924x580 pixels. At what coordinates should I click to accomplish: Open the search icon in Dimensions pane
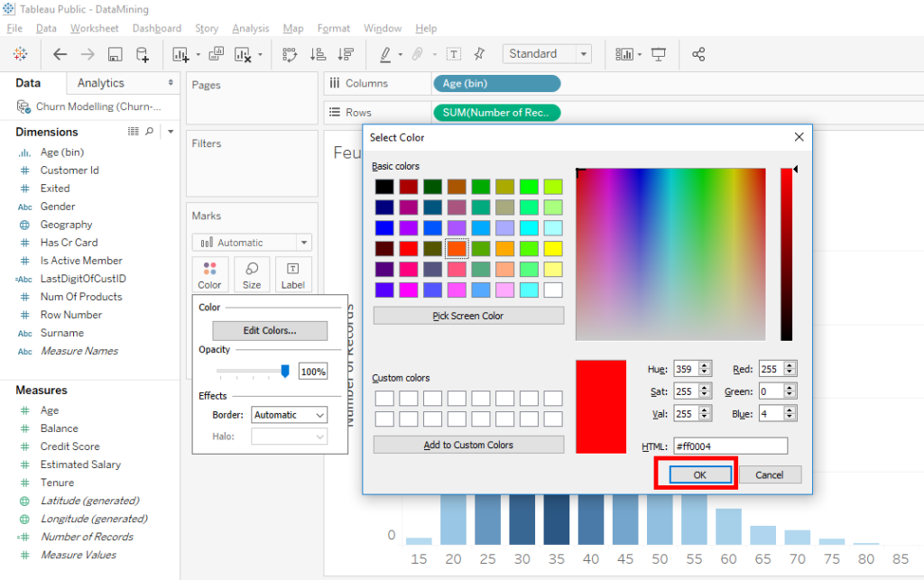tap(150, 132)
